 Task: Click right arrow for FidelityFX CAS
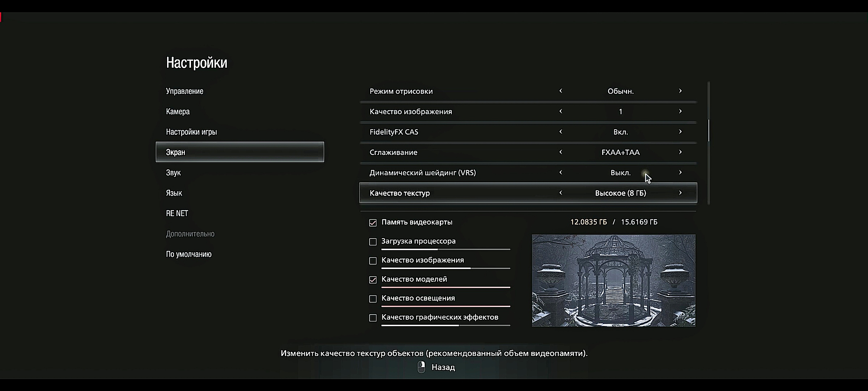pyautogui.click(x=680, y=132)
